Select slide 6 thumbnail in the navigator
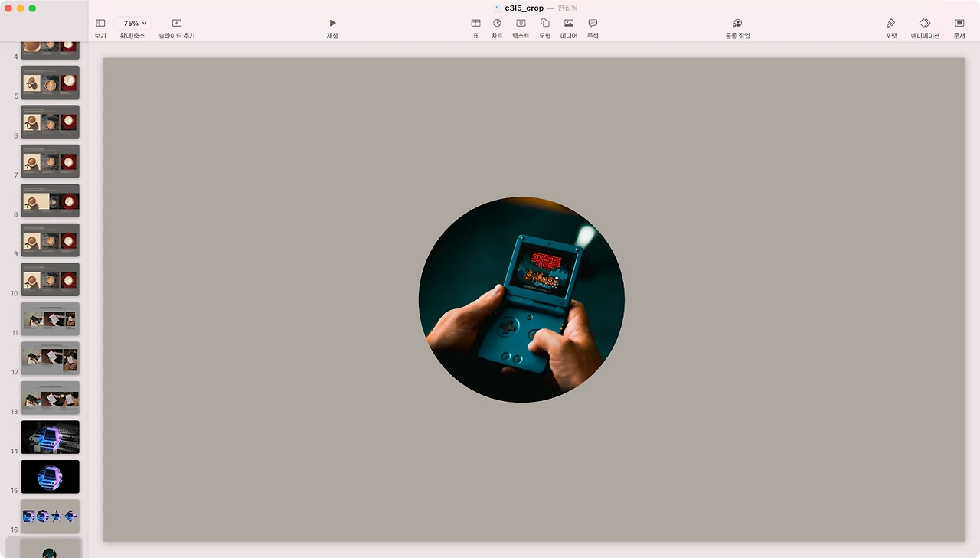Screen dimensions: 980x558 [50, 122]
